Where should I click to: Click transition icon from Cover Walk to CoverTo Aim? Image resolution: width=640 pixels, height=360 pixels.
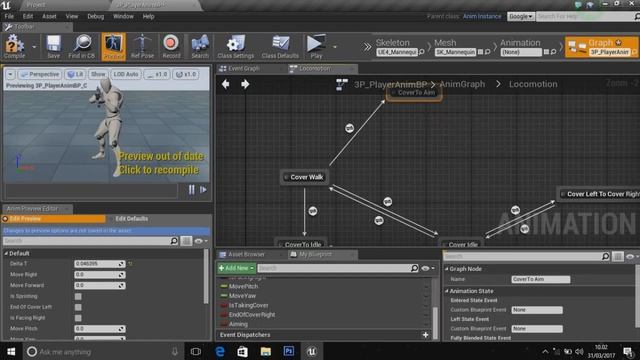click(349, 128)
